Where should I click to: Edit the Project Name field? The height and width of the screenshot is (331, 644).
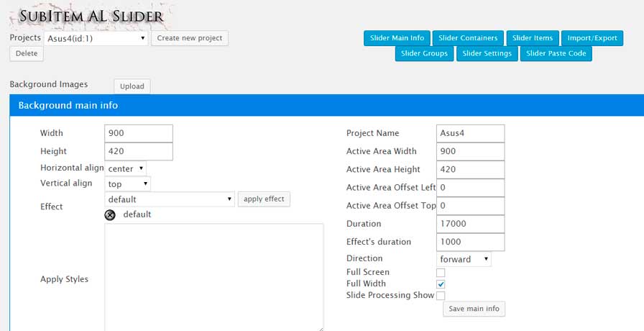coord(471,133)
